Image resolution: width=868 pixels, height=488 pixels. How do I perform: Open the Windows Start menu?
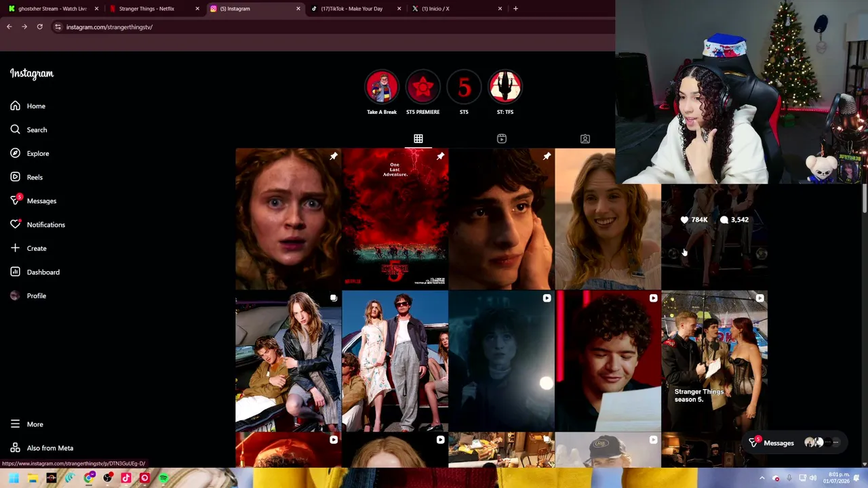click(14, 479)
